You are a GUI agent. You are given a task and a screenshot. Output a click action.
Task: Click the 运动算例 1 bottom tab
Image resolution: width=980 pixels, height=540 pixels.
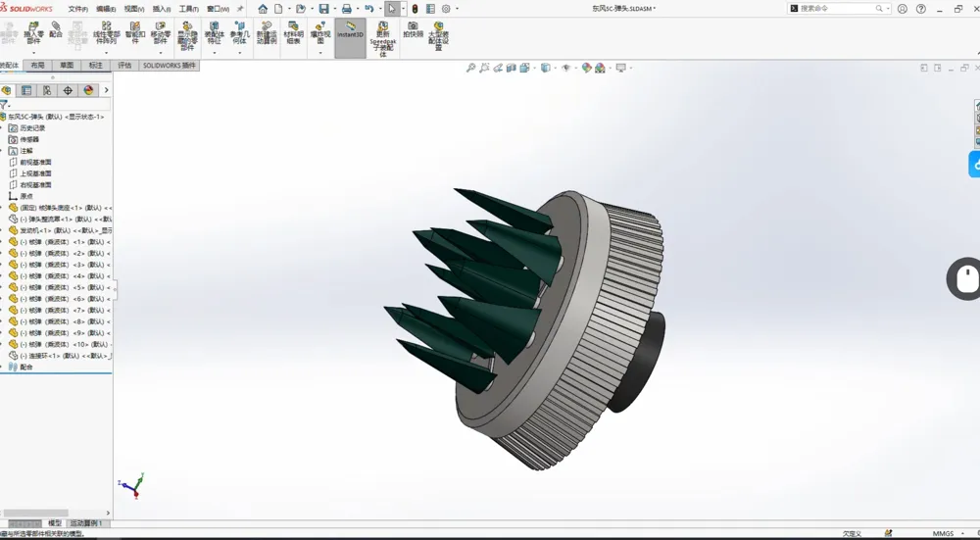86,523
